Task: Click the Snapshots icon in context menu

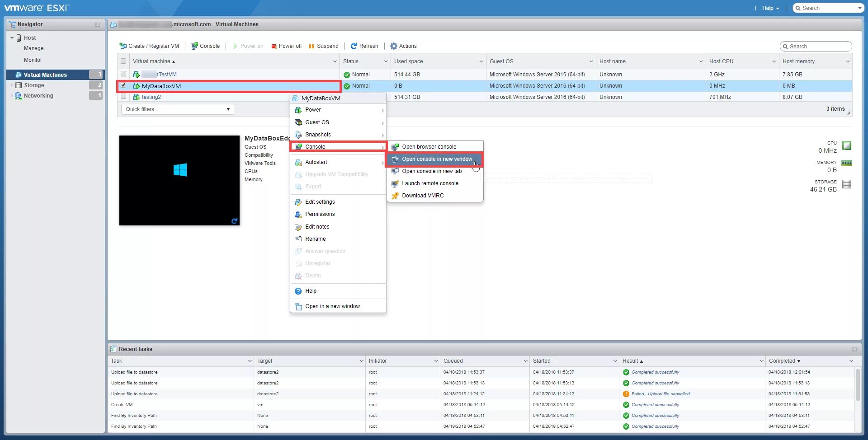Action: coord(298,135)
